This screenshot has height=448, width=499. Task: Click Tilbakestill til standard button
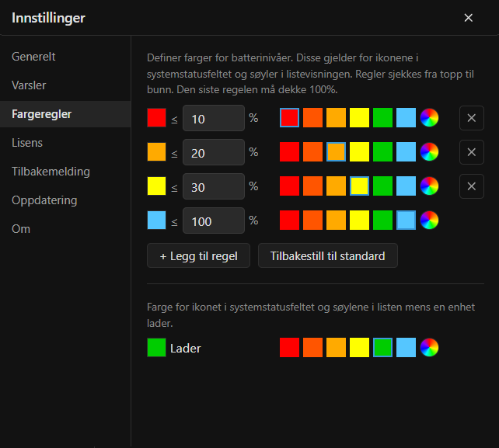pos(328,255)
